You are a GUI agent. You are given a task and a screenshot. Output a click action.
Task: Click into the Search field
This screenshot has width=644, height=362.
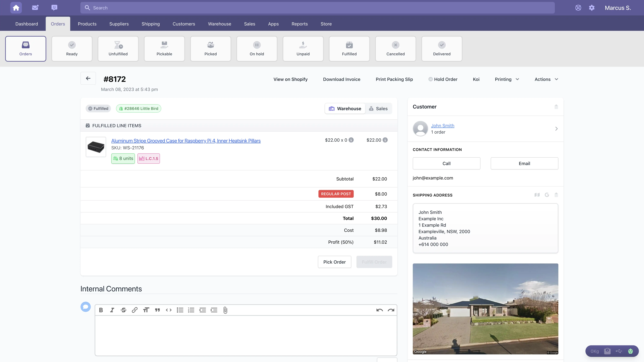point(318,8)
